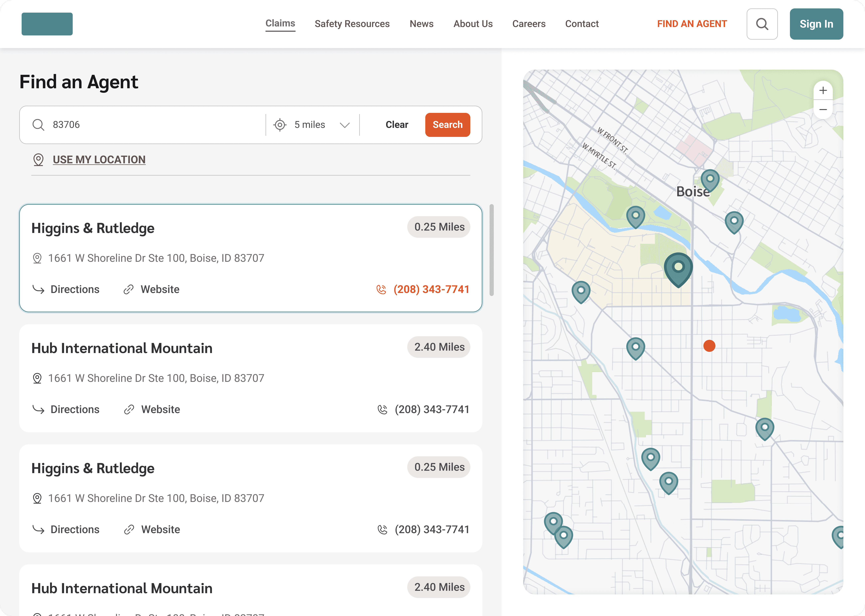This screenshot has width=865, height=616.
Task: Click the orange phone icon in the highlighted card
Action: tap(381, 289)
